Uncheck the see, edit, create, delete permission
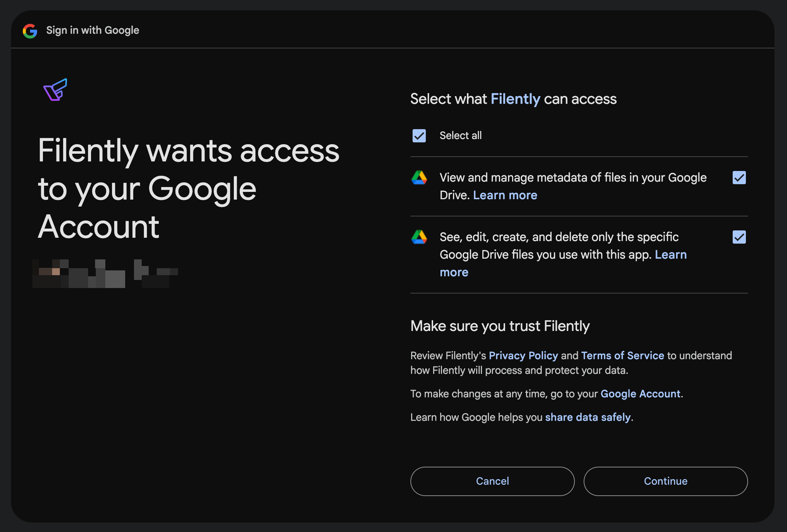The height and width of the screenshot is (532, 787). [739, 237]
